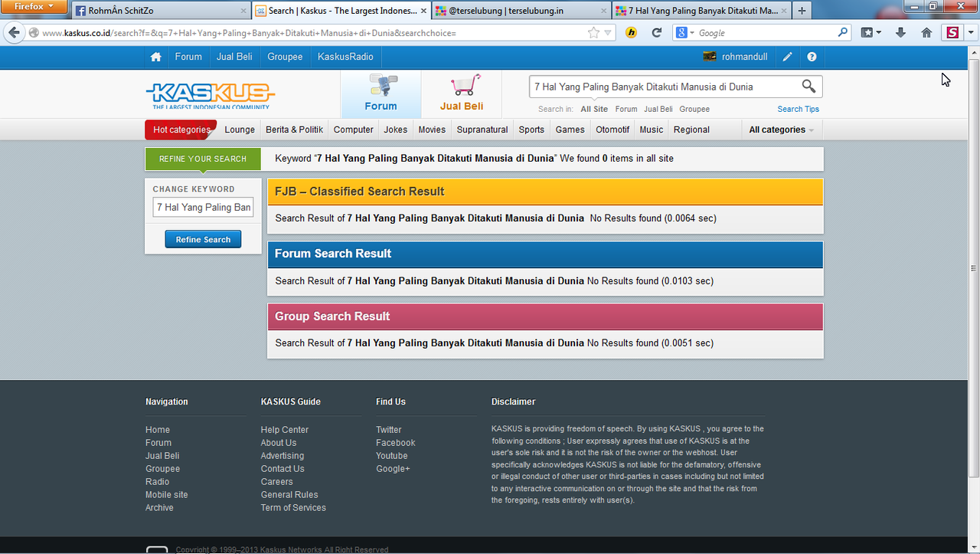Click the Change Keyword input field
This screenshot has height=554, width=980.
[203, 207]
